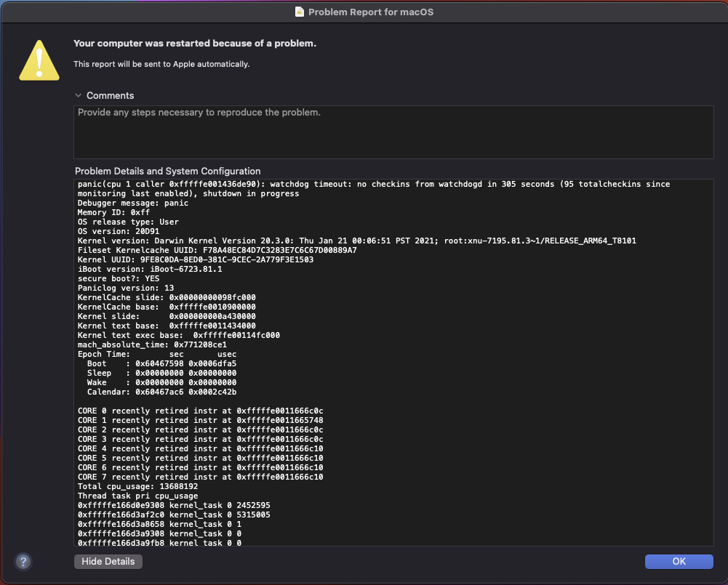Click the '0xfffffe166d3a9fb8 kernel_task 0 0' line
Viewport: 728px width, 585px height.
click(159, 542)
